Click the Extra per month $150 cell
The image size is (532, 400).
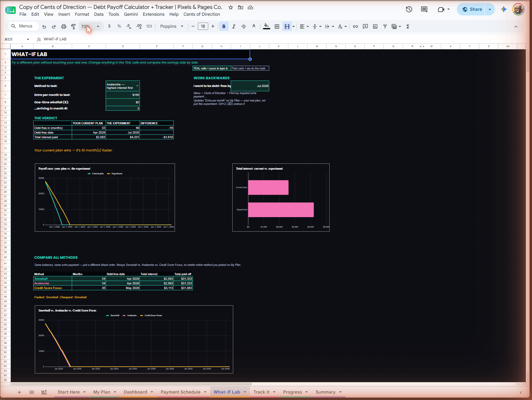click(x=123, y=95)
